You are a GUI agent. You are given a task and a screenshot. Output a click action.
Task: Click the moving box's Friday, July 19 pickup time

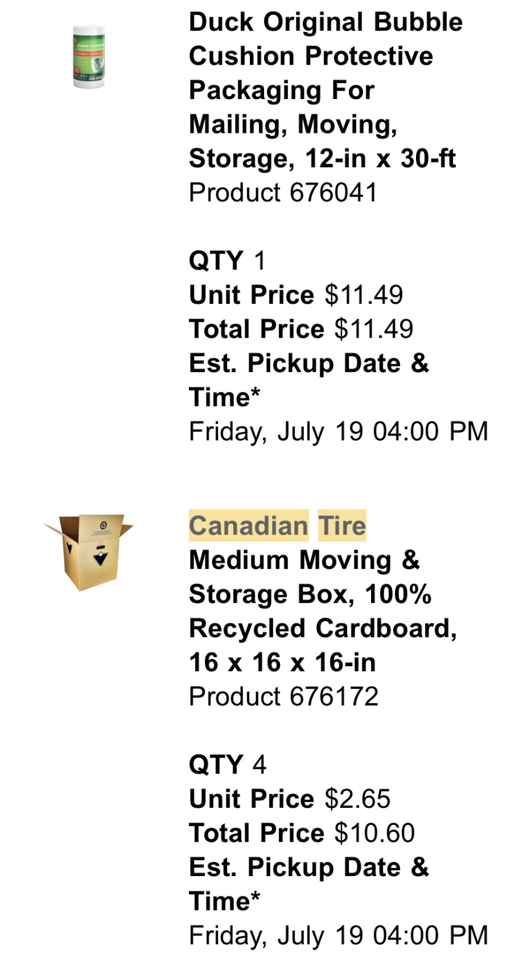(x=338, y=936)
